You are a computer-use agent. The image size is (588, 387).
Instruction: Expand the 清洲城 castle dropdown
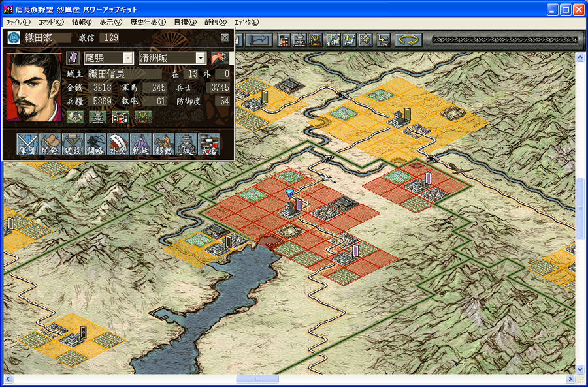tap(201, 58)
